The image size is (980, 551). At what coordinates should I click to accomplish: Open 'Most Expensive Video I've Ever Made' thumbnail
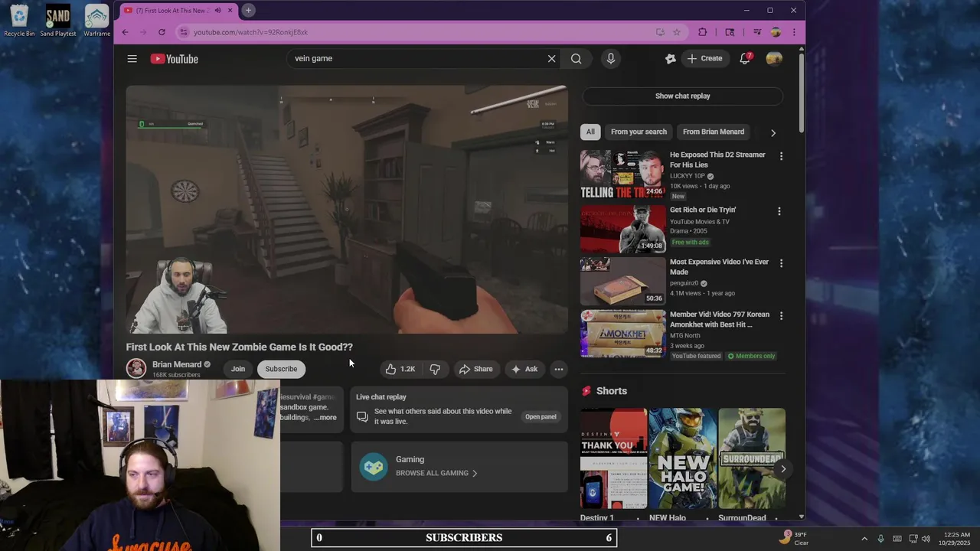623,281
